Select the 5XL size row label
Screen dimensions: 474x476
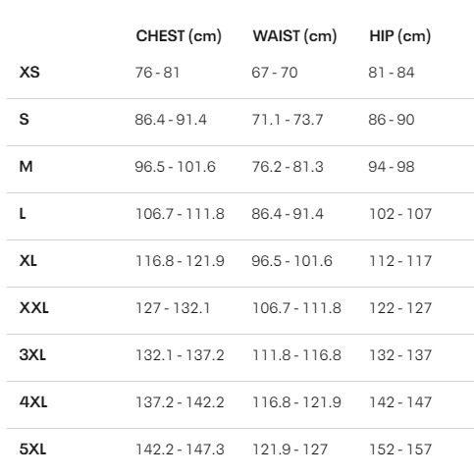tap(32, 450)
